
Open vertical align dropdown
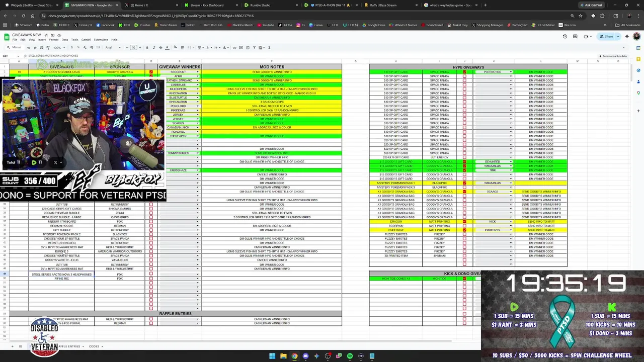click(209, 48)
